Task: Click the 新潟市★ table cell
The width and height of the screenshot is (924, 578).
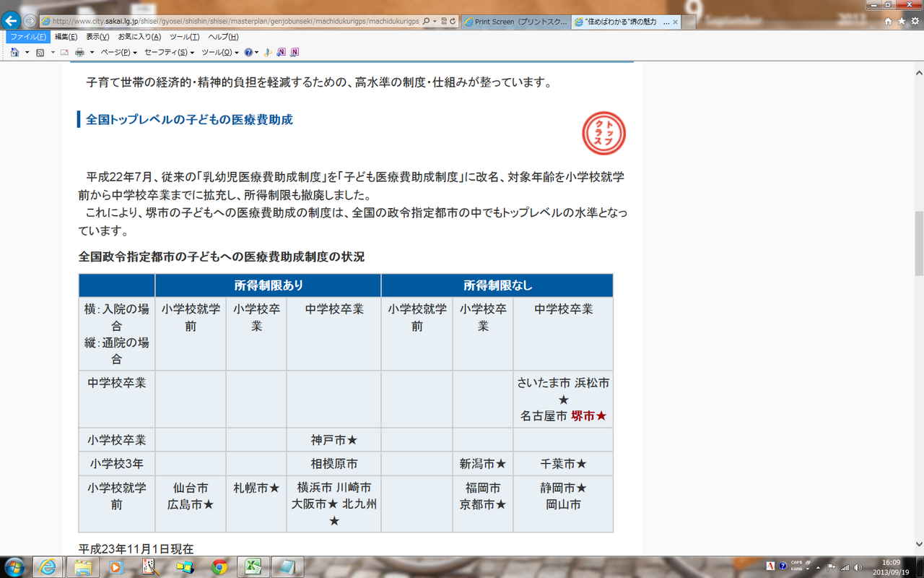Action: coord(483,464)
